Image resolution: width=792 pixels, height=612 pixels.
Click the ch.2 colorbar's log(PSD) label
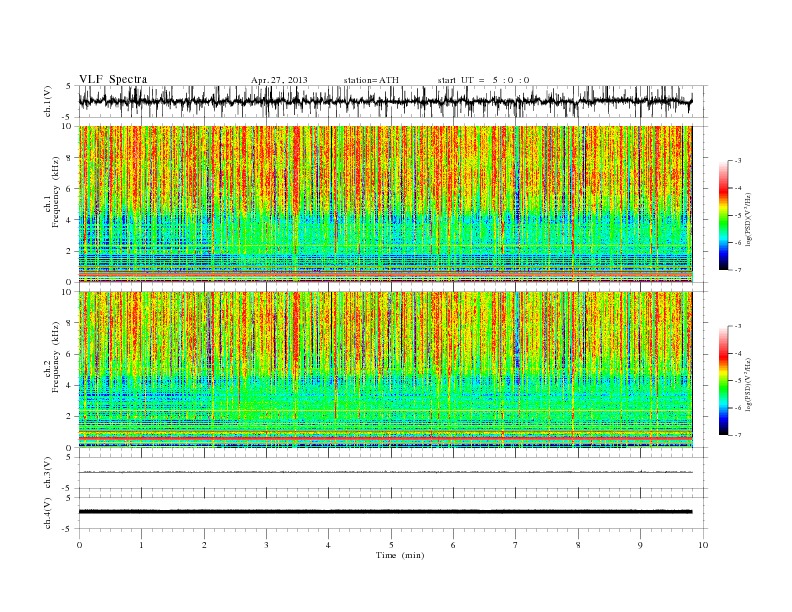(749, 384)
